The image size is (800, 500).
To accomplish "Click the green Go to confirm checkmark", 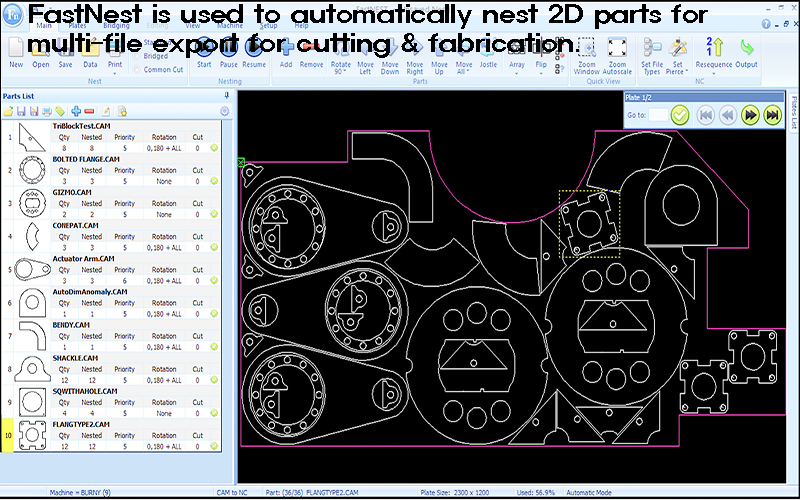I will (x=679, y=115).
